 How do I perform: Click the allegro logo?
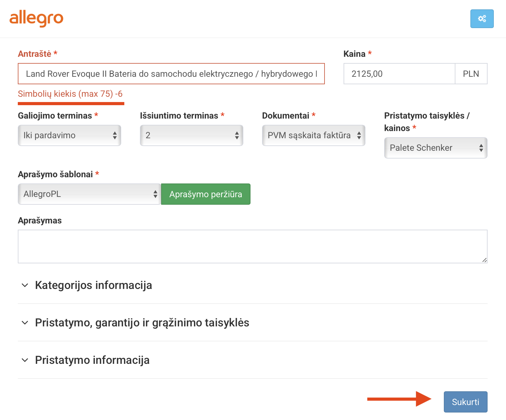[x=36, y=18]
